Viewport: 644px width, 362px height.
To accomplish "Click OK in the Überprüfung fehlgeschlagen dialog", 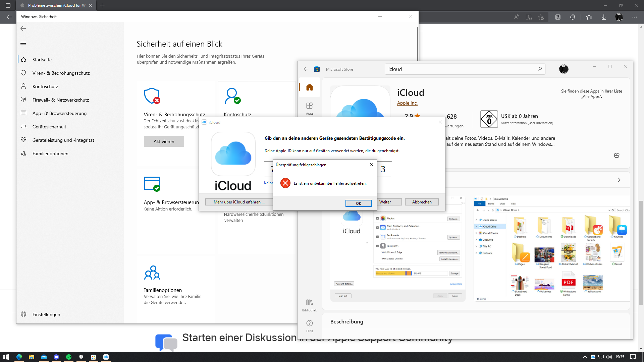I will coord(358,203).
